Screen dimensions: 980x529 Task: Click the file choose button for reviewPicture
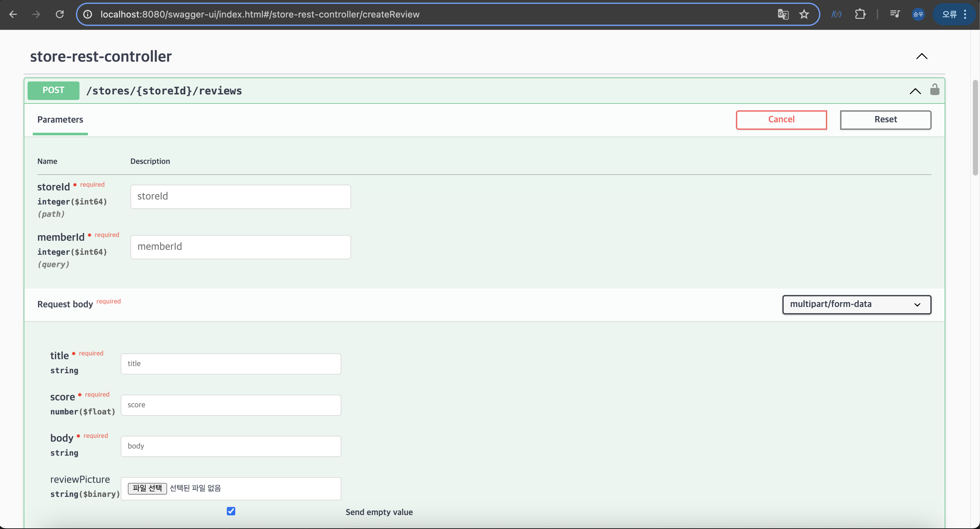click(147, 488)
